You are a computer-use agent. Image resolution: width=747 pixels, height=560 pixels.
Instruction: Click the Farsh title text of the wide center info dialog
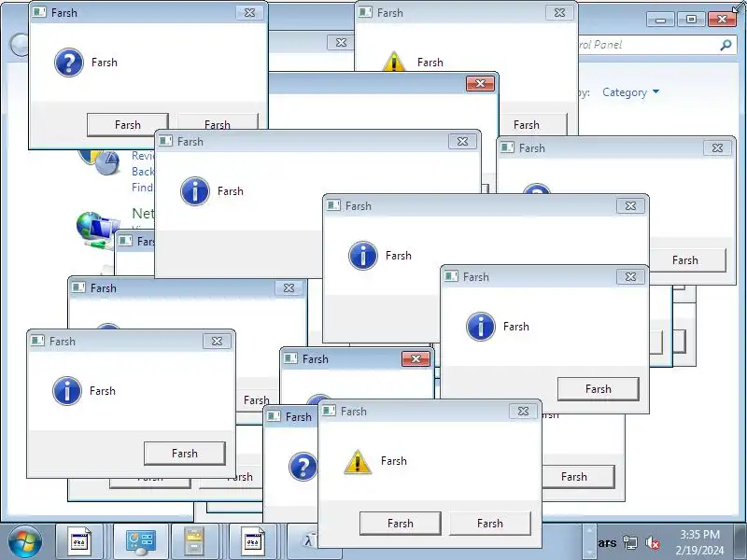pos(359,206)
